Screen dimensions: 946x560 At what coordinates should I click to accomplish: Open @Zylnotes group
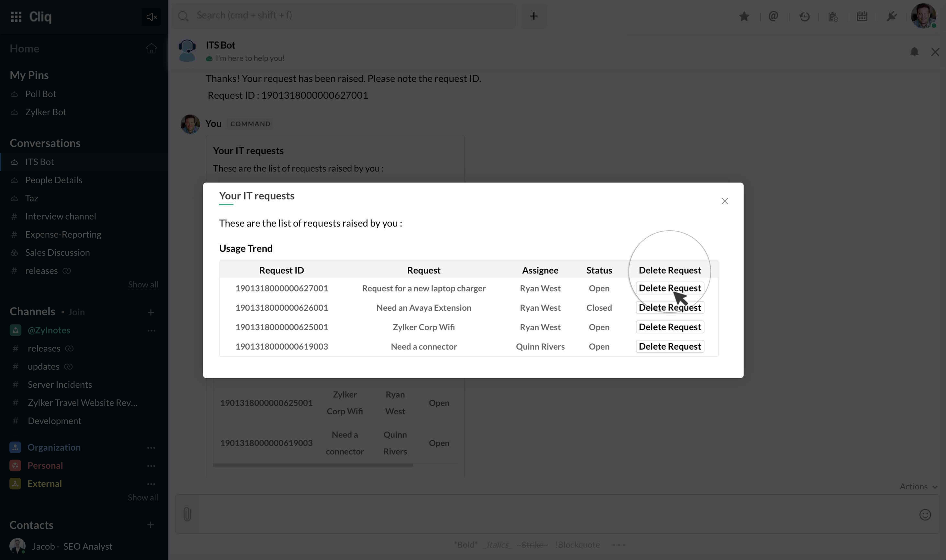[x=49, y=330]
